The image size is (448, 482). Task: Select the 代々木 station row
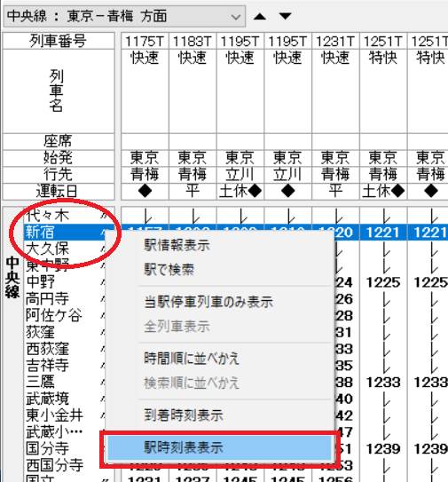(69, 216)
